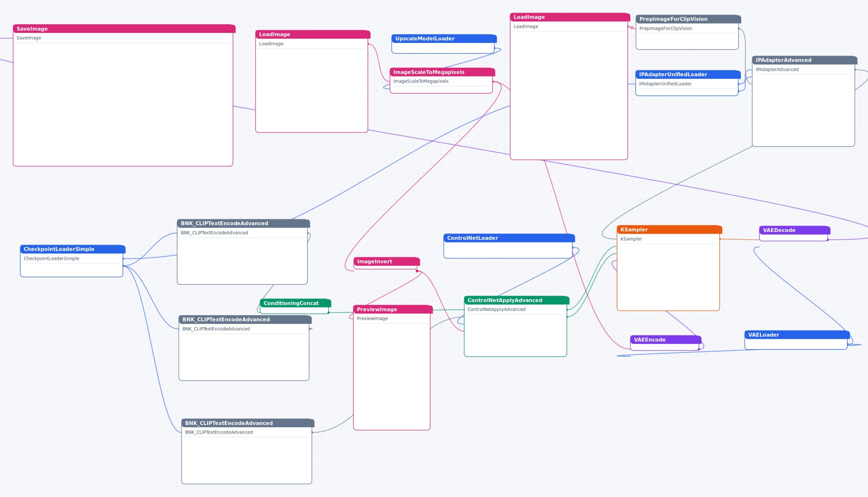Select the UpscaleModelLoader node header
The width and height of the screenshot is (868, 497).
pyautogui.click(x=444, y=39)
